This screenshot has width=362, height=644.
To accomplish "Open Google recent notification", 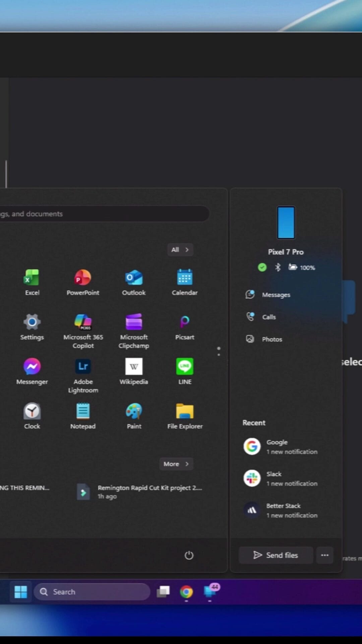I will [281, 446].
